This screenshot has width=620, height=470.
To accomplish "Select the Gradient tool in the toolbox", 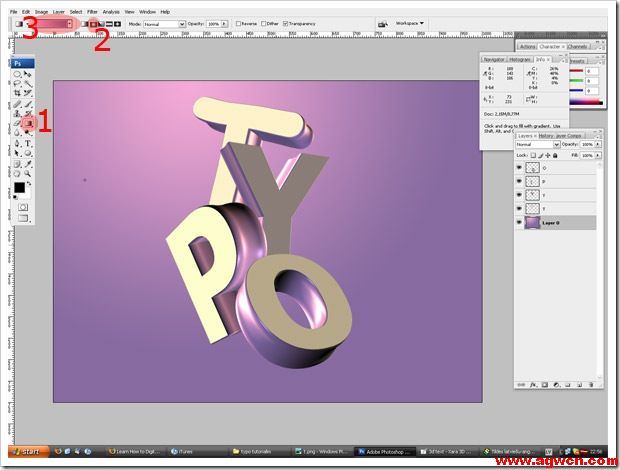I will pos(28,123).
